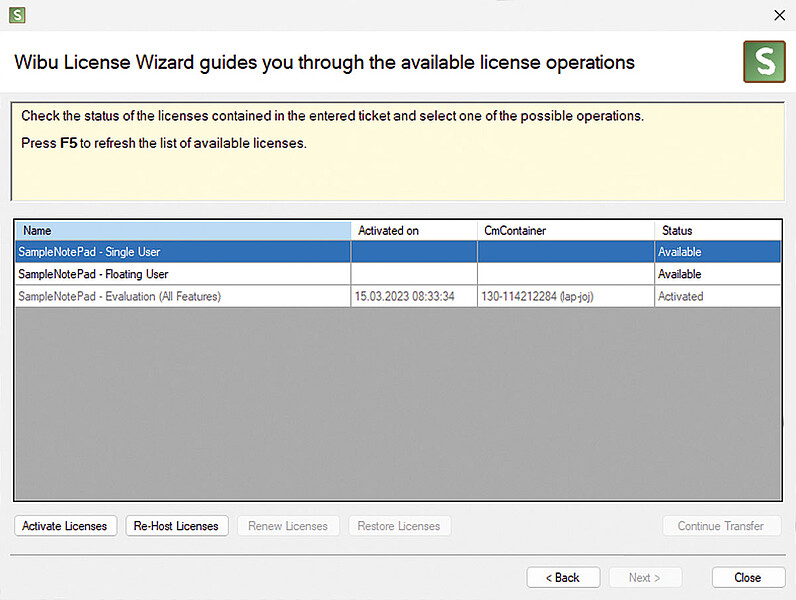Click the 15.03.2023 08:33:34 activation date cell

pos(414,296)
